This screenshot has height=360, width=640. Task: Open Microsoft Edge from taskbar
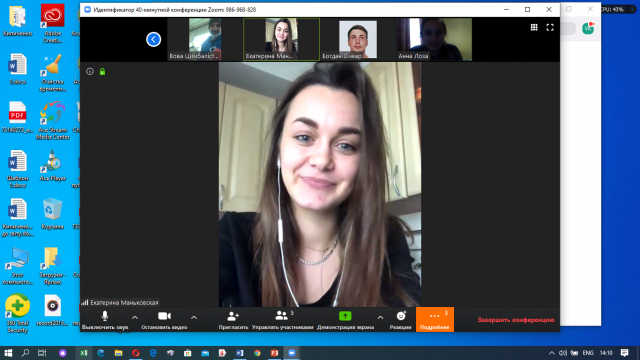coord(153,353)
